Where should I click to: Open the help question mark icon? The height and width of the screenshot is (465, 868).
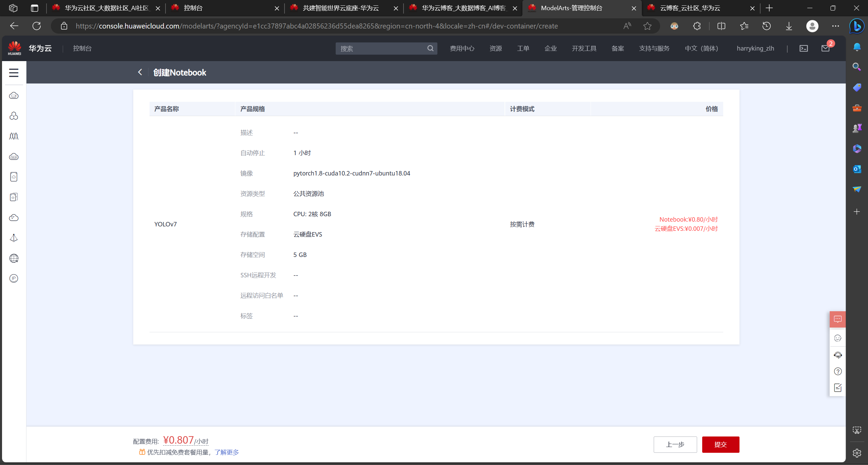pyautogui.click(x=837, y=371)
